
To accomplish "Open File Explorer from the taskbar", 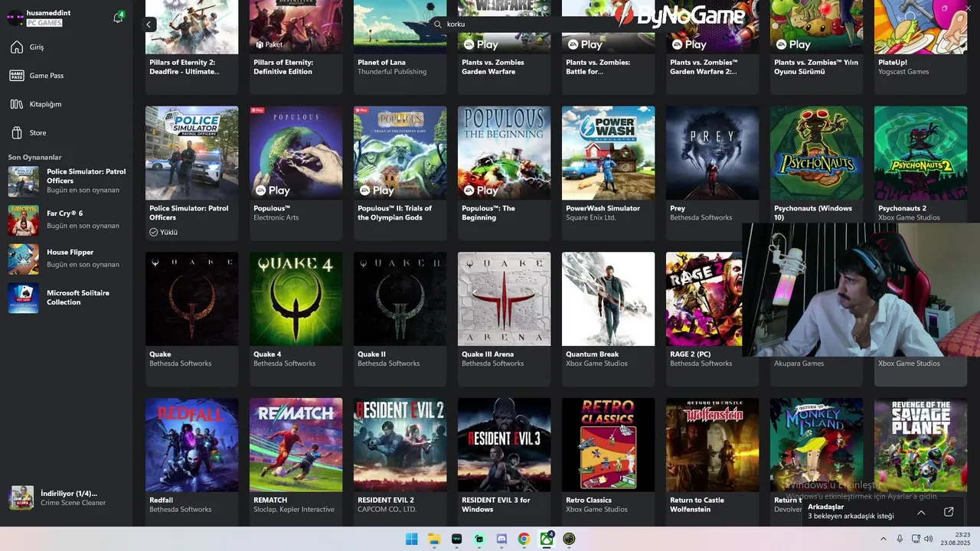I will [434, 539].
